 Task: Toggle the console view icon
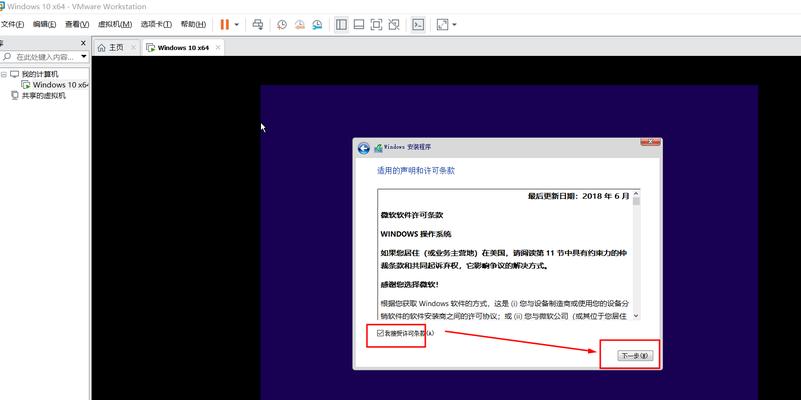tap(418, 25)
